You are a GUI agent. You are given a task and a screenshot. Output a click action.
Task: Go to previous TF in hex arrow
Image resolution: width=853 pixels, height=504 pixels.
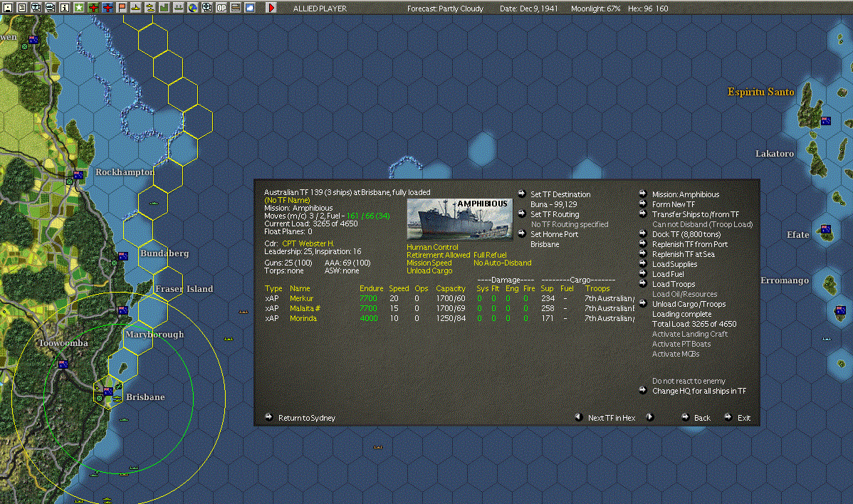578,417
